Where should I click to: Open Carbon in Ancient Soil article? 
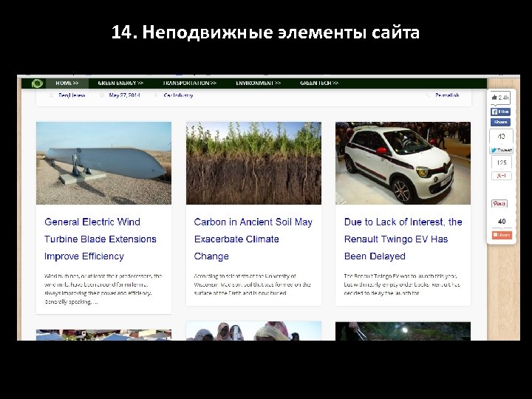[253, 239]
